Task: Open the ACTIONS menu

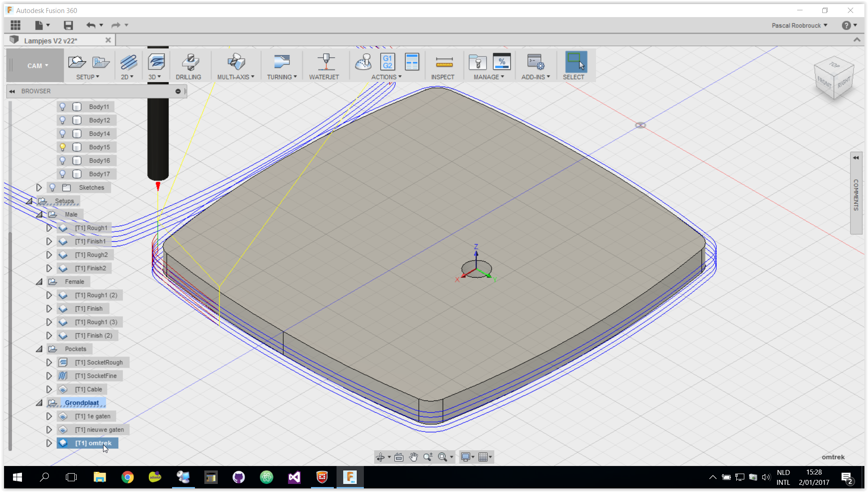Action: click(386, 77)
